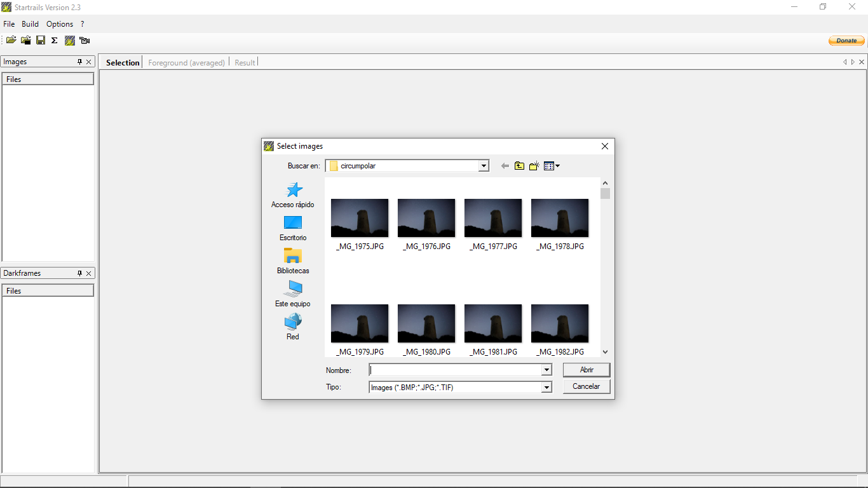868x488 pixels.
Task: Click file list scrollbar down arrow
Action: (x=605, y=351)
